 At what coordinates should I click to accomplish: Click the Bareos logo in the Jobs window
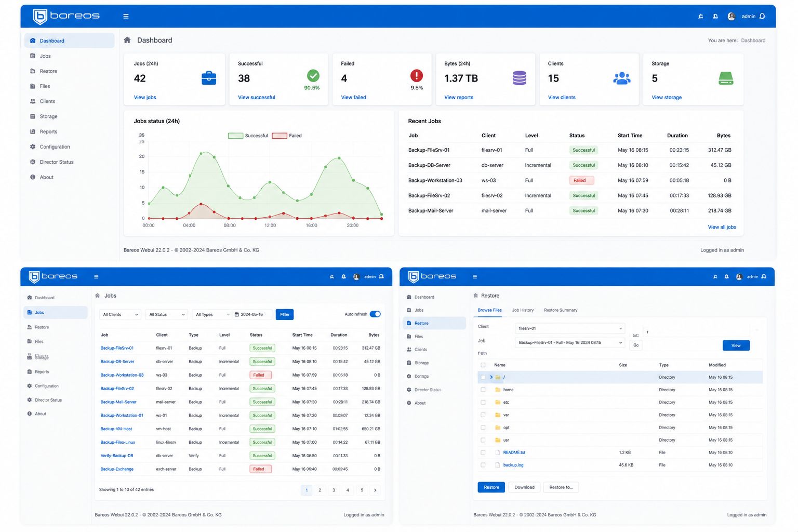point(53,276)
